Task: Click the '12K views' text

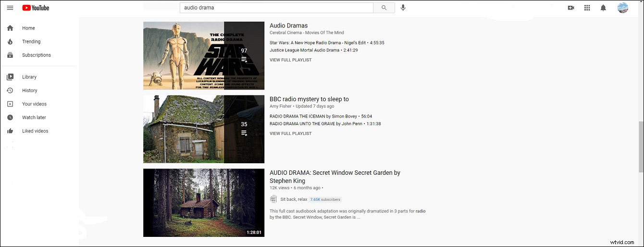Action: point(279,188)
